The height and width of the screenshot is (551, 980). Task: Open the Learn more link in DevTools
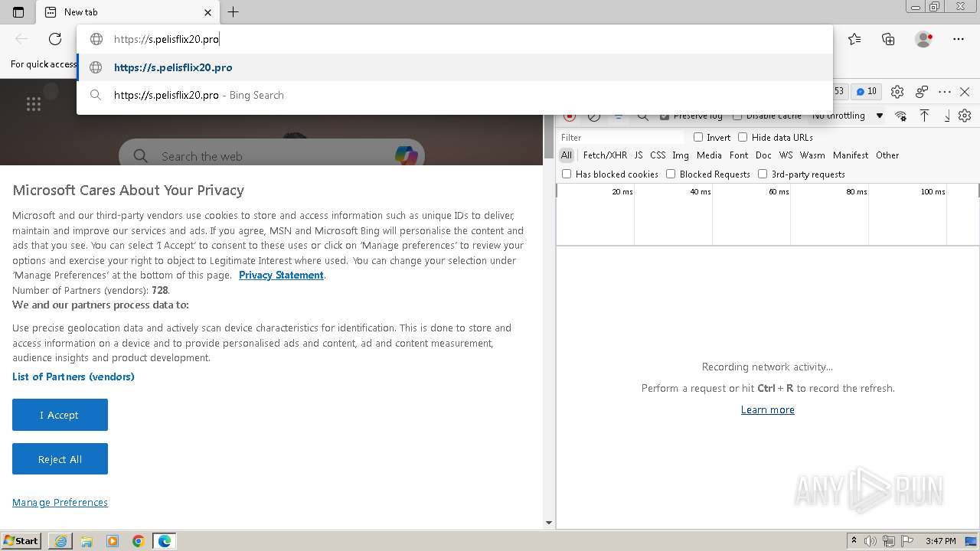tap(767, 410)
